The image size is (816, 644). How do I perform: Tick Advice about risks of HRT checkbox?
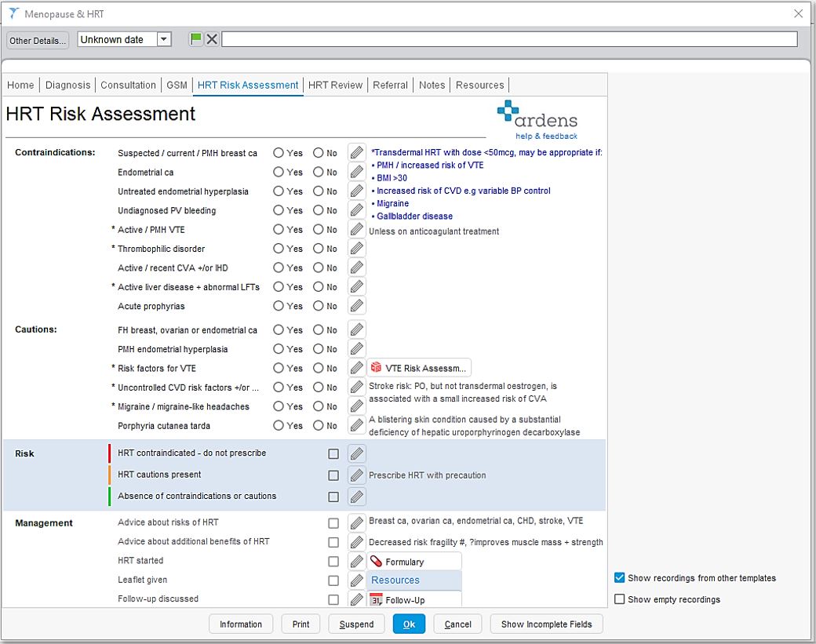333,522
